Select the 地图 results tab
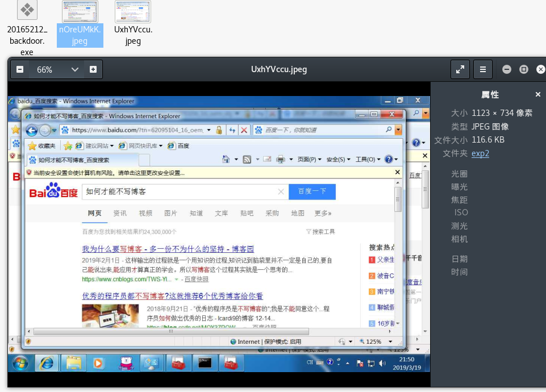The width and height of the screenshot is (546, 392). (298, 214)
